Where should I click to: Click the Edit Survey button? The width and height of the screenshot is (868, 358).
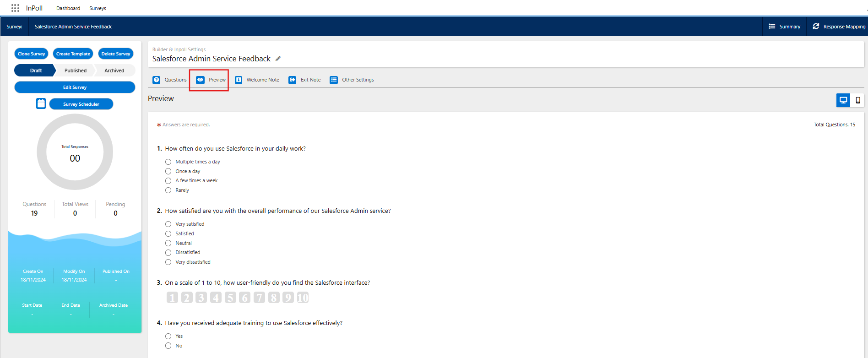pos(75,87)
